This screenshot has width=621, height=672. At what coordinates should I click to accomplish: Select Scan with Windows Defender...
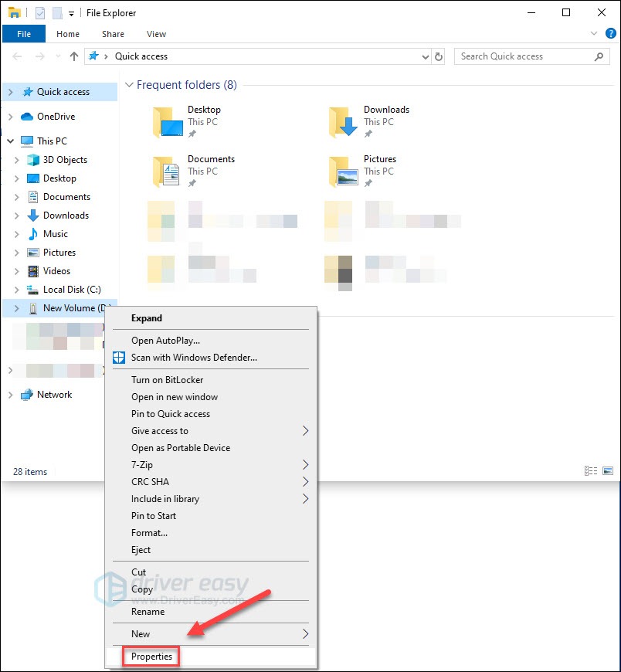coord(210,358)
